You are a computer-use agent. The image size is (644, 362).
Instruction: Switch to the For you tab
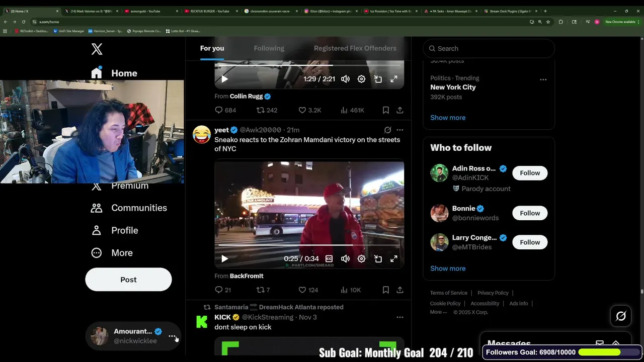(212, 48)
